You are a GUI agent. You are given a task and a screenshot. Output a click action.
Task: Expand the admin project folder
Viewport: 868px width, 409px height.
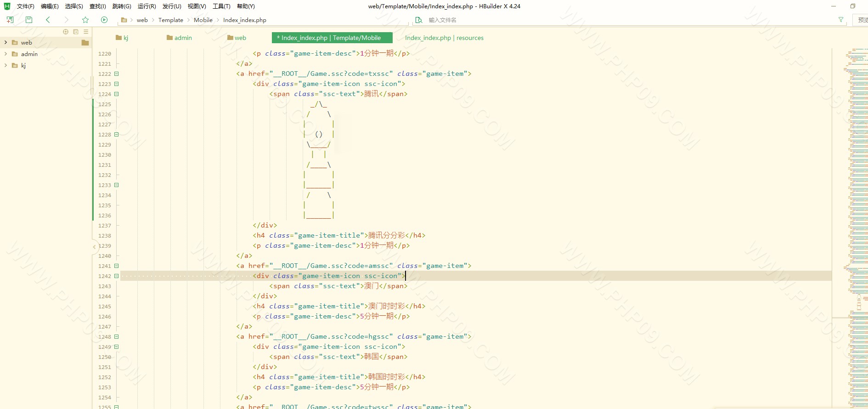tap(6, 54)
